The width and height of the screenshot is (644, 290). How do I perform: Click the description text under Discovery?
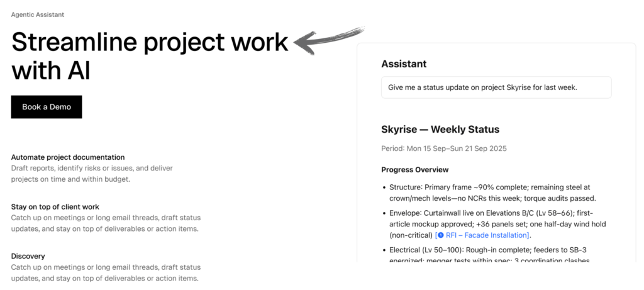(x=105, y=272)
